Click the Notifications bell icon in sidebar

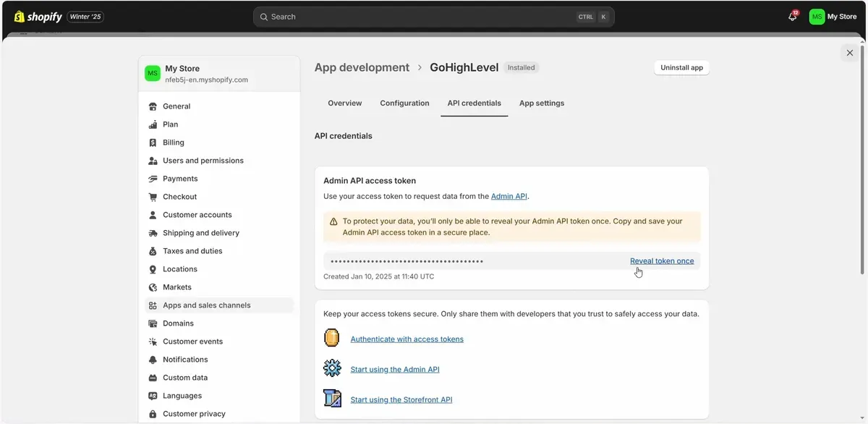coord(153,360)
